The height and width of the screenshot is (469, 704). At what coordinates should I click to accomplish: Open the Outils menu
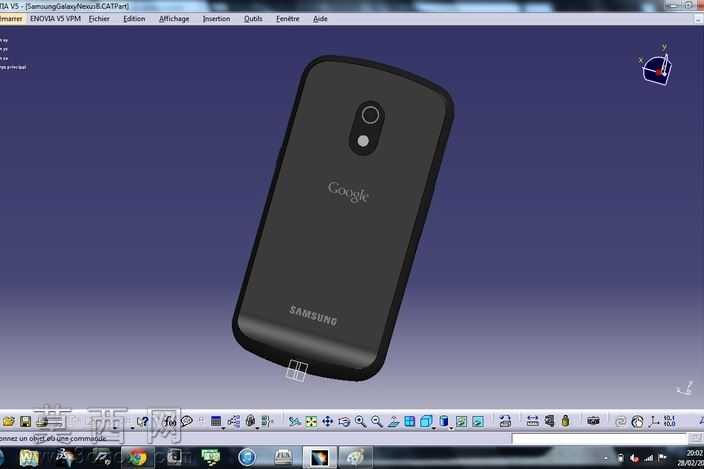point(253,19)
